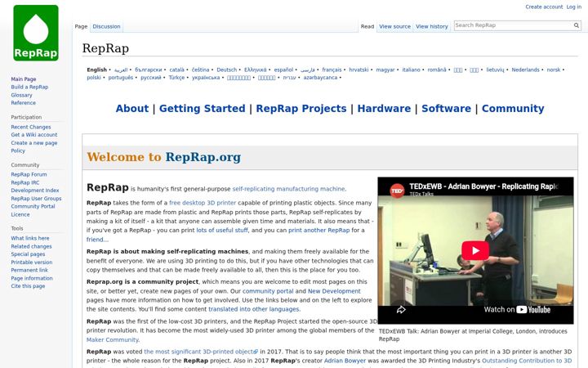Open most significant 3D-printed object link

coord(201,352)
